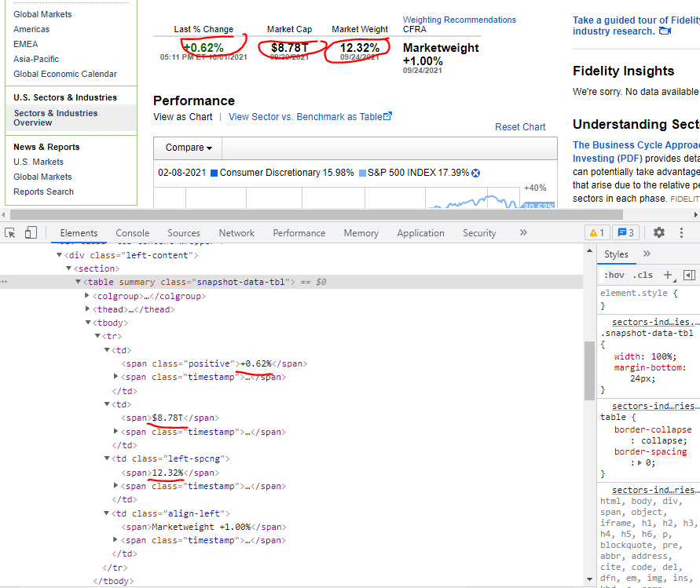Collapse the tbody element node

coord(88,322)
